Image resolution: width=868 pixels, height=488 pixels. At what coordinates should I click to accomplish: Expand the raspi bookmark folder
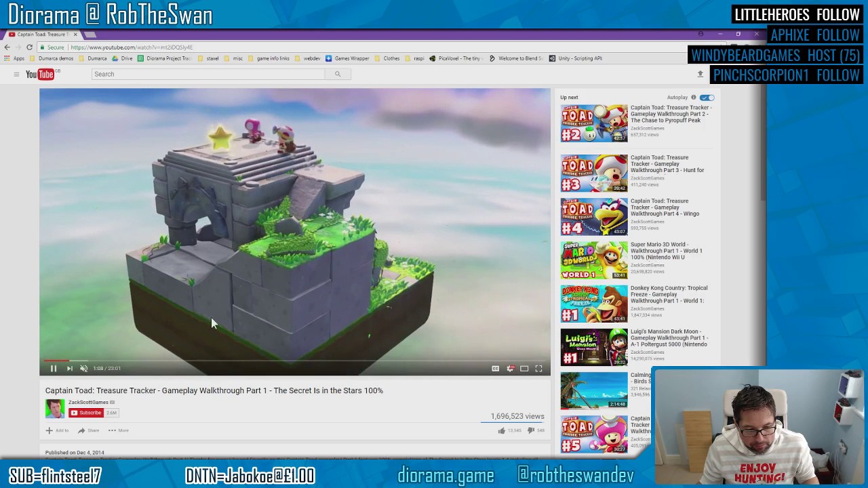[414, 58]
